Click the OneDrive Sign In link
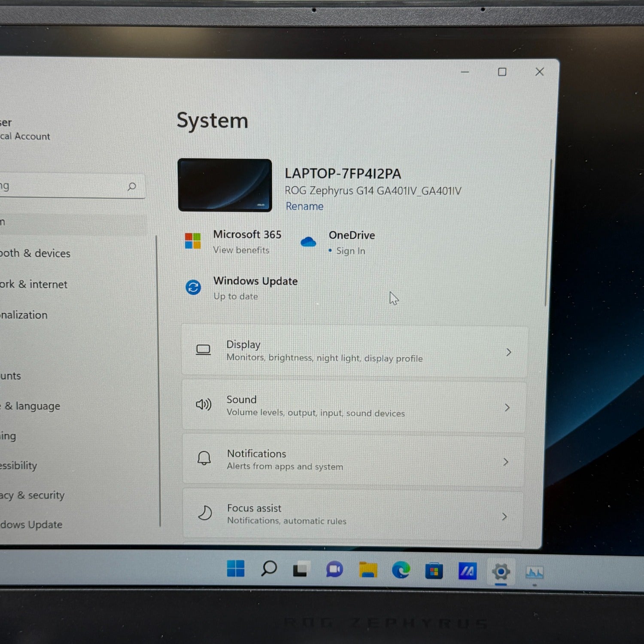 pos(350,251)
